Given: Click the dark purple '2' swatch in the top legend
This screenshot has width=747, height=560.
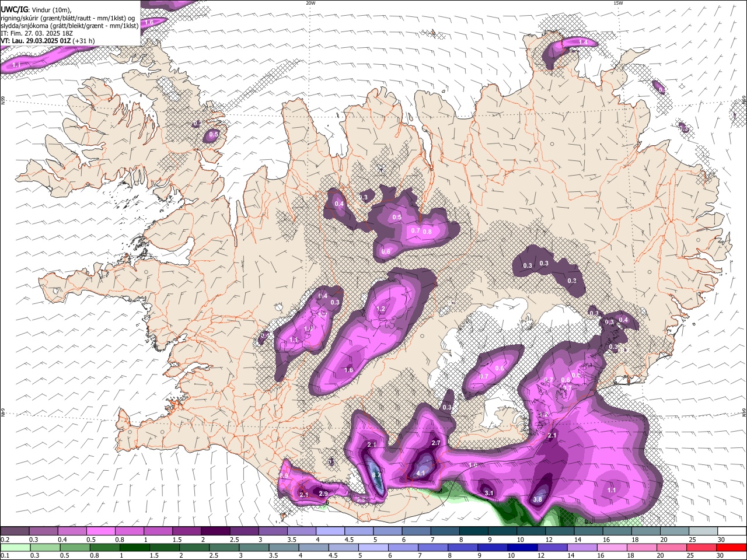Looking at the screenshot, I should pyautogui.click(x=215, y=531).
